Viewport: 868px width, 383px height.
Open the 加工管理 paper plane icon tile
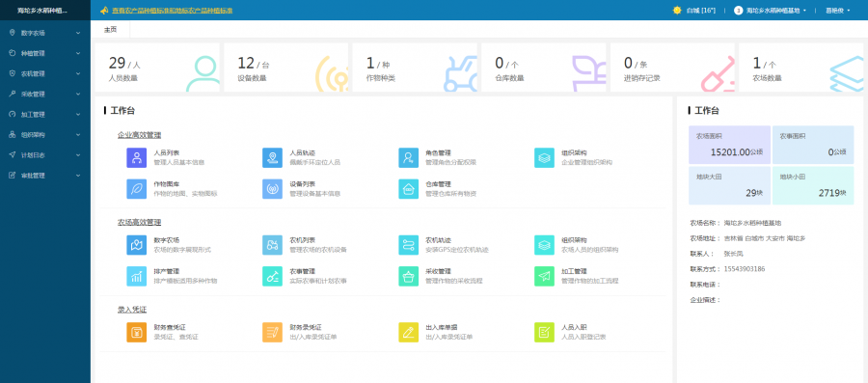pyautogui.click(x=545, y=276)
